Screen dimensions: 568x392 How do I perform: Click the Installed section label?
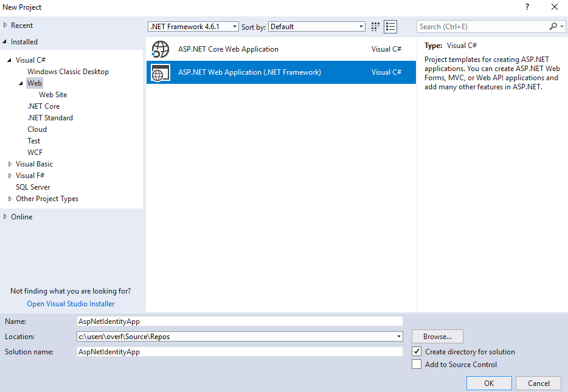[24, 41]
